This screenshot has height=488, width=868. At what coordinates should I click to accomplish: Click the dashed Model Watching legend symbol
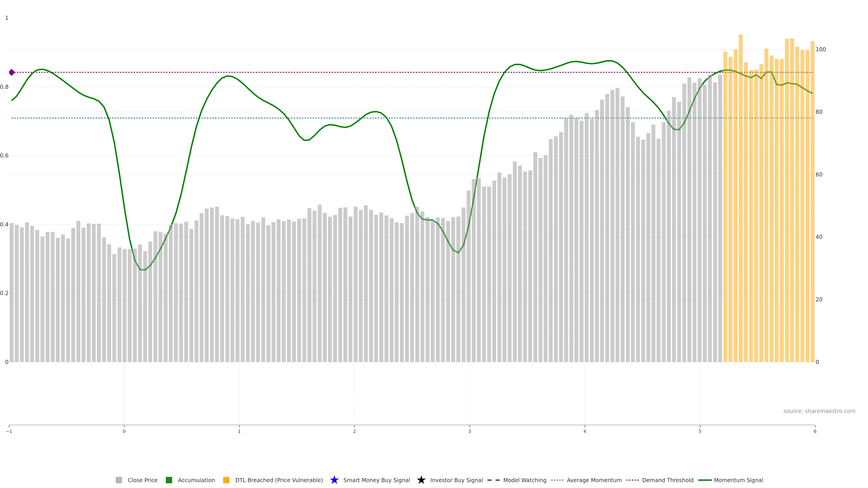(493, 480)
